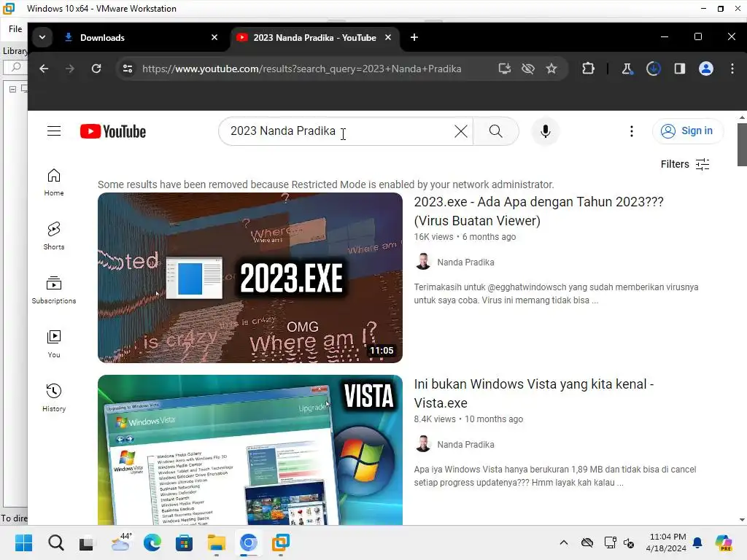Click Nanda Pradika avatar on Vista.exe result
The image size is (747, 560).
(x=422, y=444)
